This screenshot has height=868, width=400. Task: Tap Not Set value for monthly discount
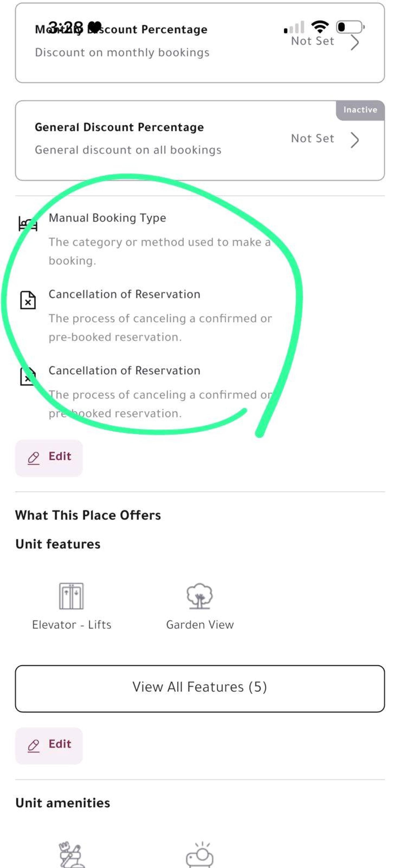pyautogui.click(x=312, y=41)
